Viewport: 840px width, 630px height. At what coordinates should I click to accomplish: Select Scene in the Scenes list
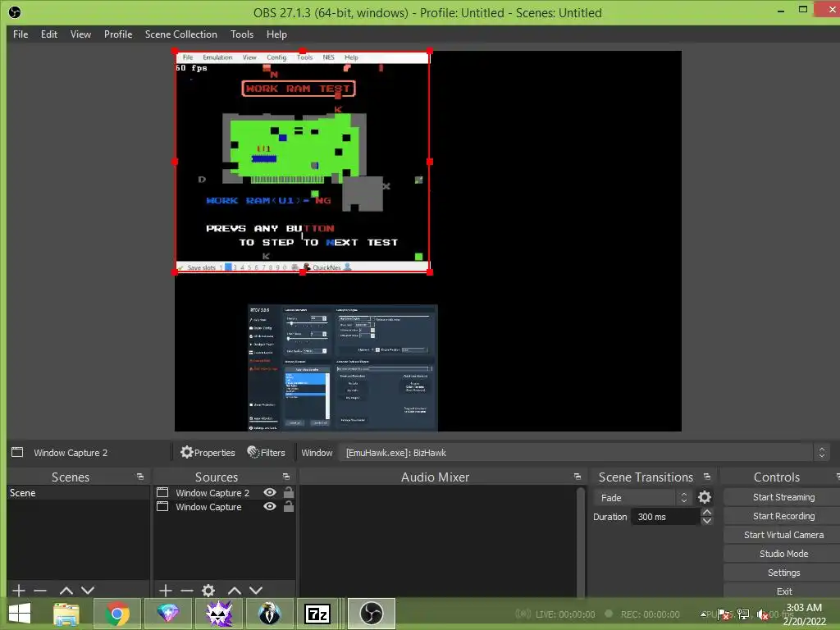[78, 493]
